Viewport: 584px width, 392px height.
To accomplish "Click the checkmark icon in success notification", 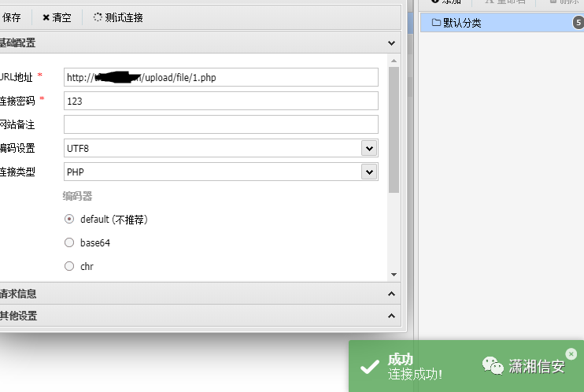I will click(370, 367).
